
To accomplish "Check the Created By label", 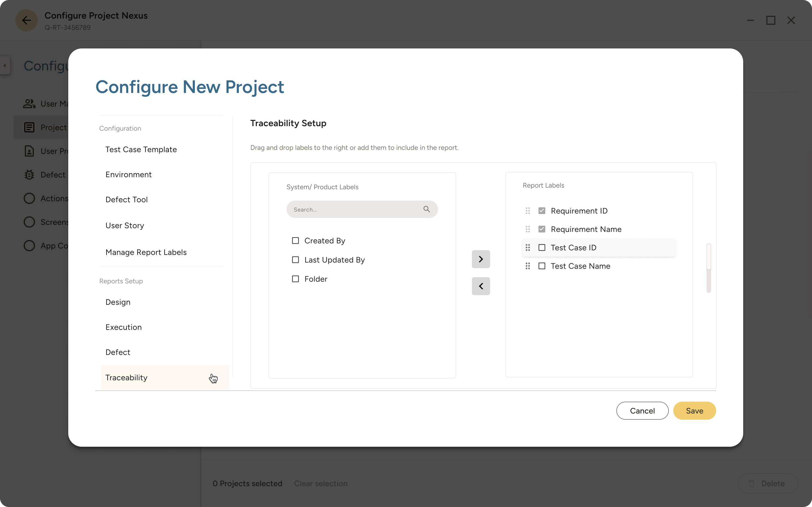I will (295, 241).
